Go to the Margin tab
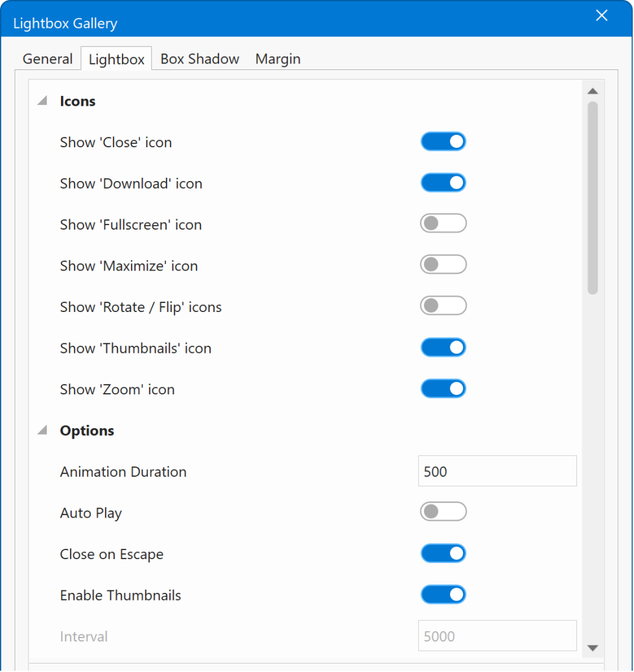 [x=277, y=59]
